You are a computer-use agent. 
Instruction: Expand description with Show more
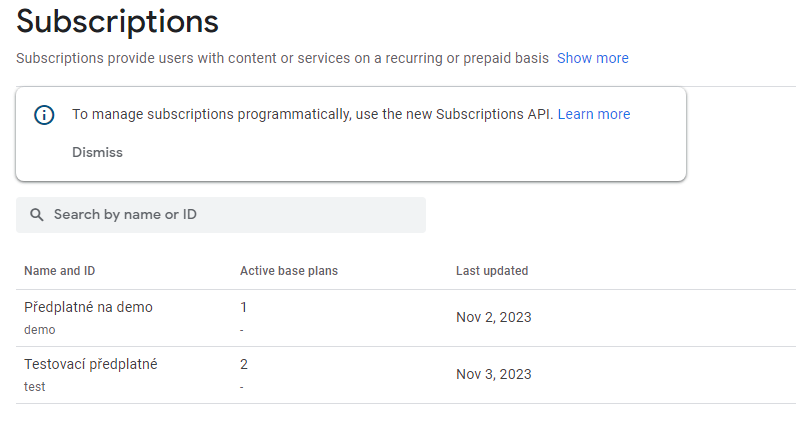(x=592, y=58)
